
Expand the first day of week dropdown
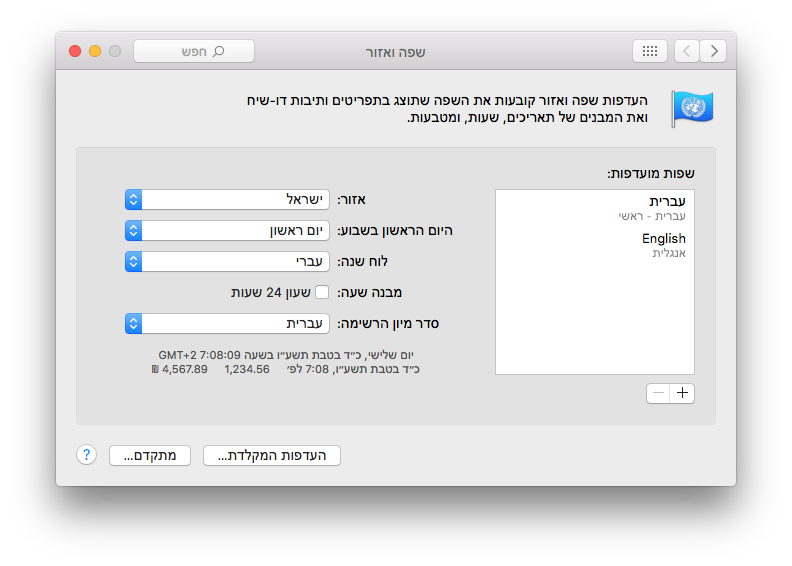[x=228, y=231]
